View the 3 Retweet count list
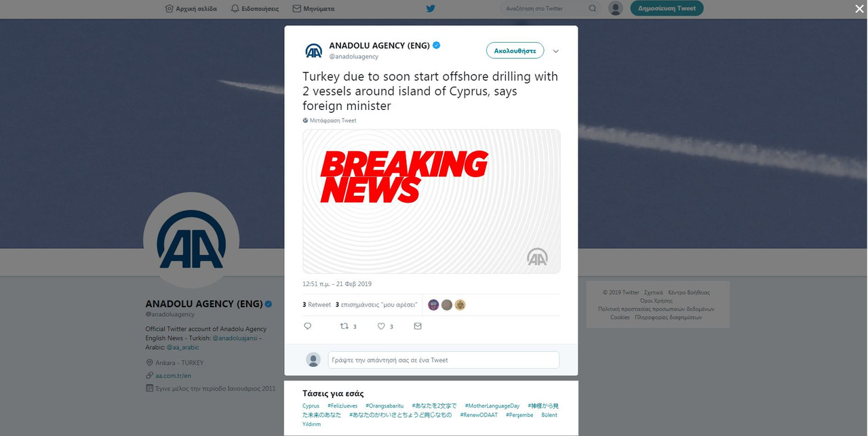Image resolution: width=868 pixels, height=436 pixels. pyautogui.click(x=317, y=305)
